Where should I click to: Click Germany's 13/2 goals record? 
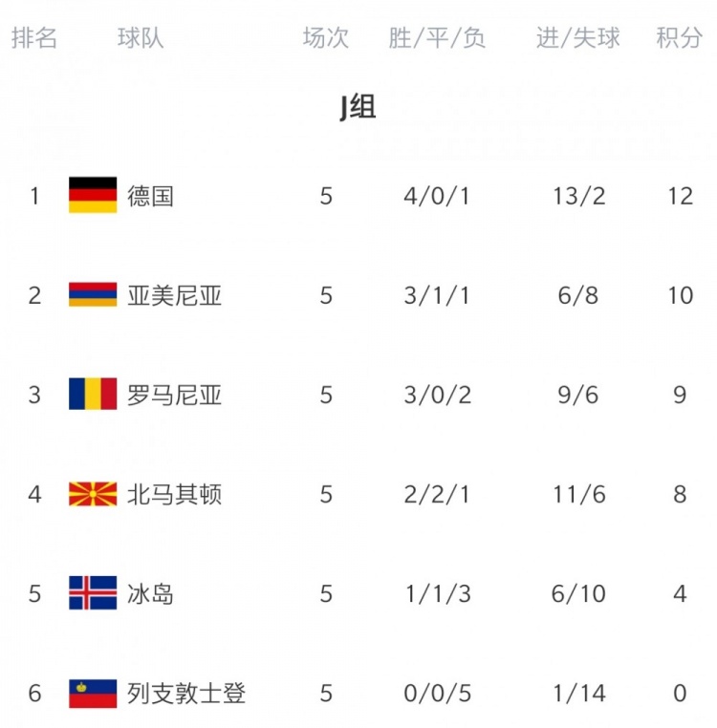point(579,196)
